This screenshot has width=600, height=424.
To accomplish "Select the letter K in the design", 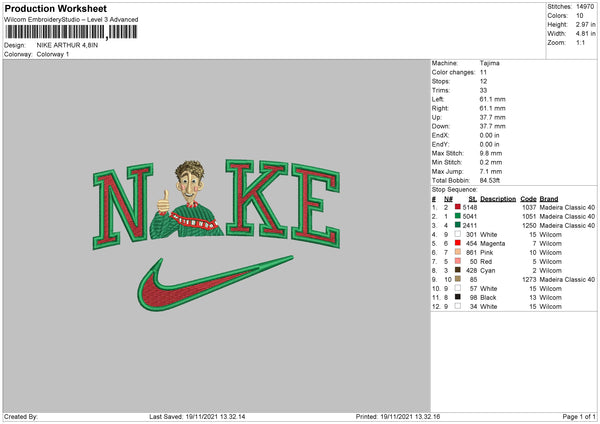I will [x=256, y=199].
